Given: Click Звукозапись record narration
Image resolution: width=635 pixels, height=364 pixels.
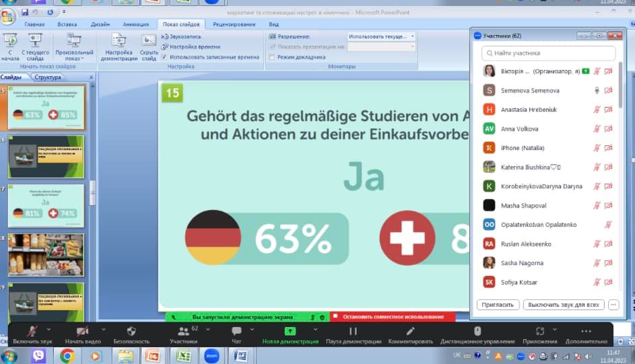Looking at the screenshot, I should click(x=181, y=36).
